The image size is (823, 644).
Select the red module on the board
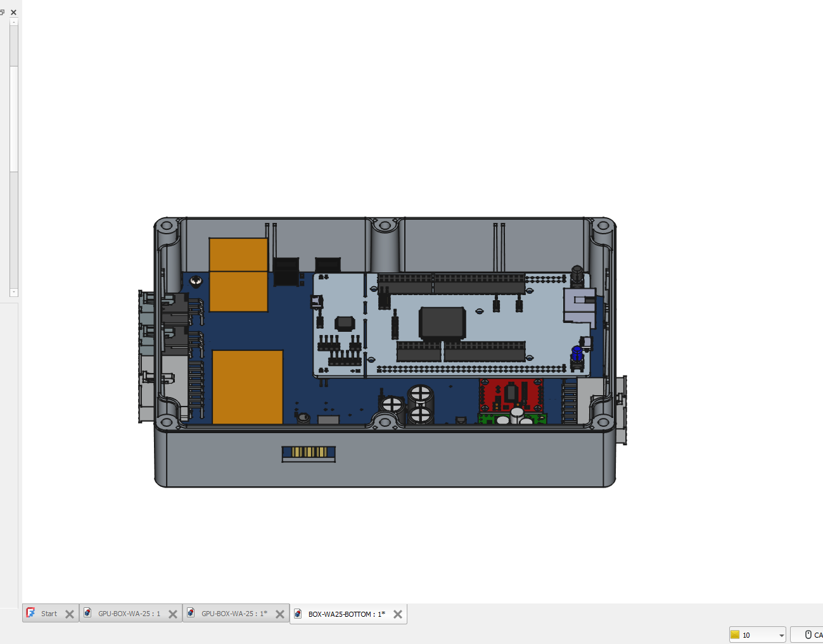coord(511,396)
